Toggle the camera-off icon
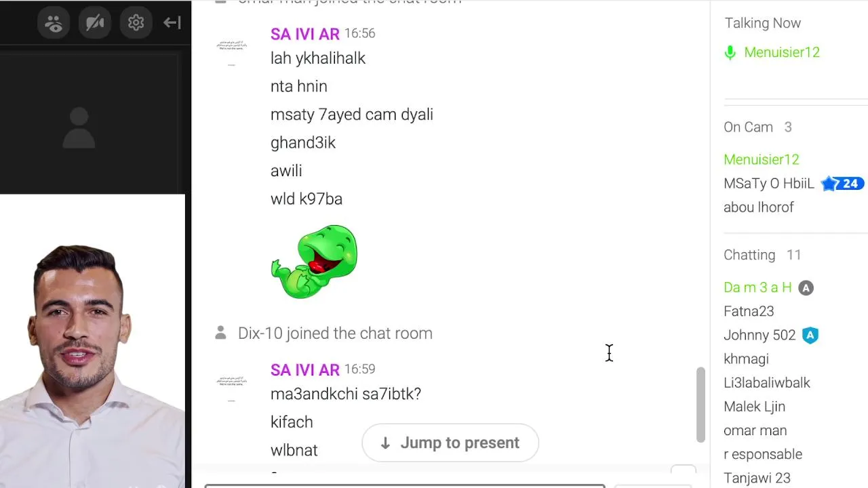Image resolution: width=868 pixels, height=488 pixels. click(95, 23)
